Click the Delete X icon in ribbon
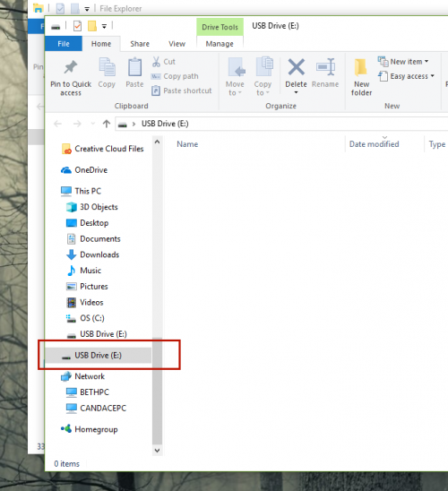 pos(297,67)
